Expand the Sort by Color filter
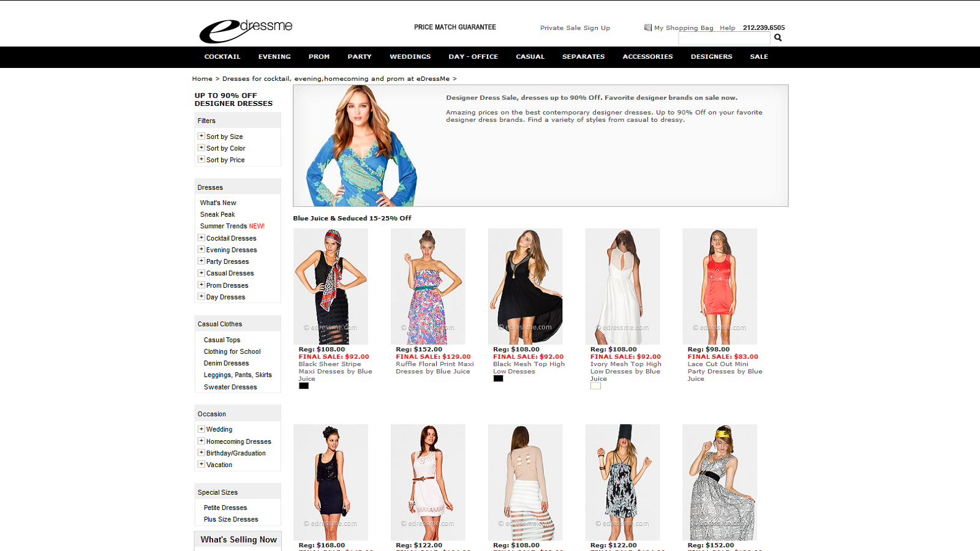980x551 pixels. [201, 148]
